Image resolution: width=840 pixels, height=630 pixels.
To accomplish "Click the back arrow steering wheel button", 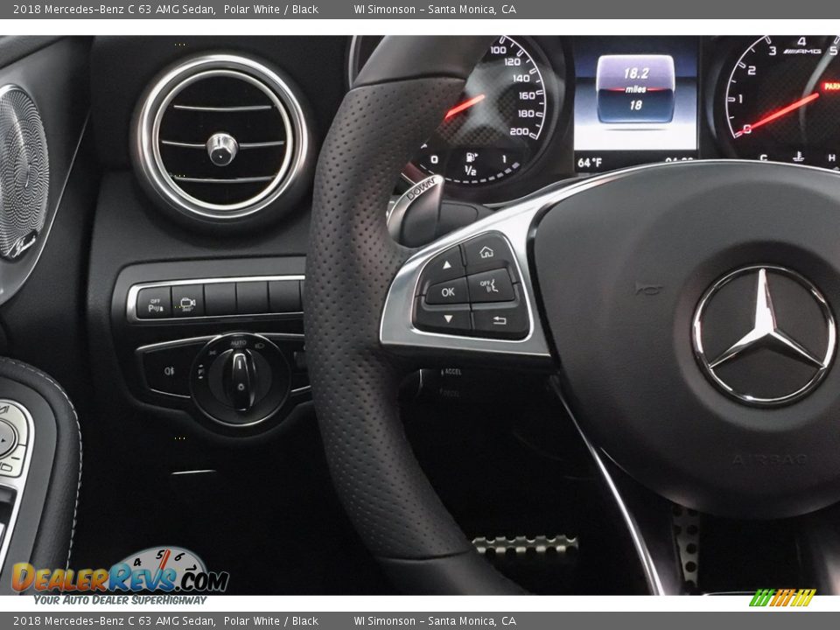I will [x=500, y=320].
